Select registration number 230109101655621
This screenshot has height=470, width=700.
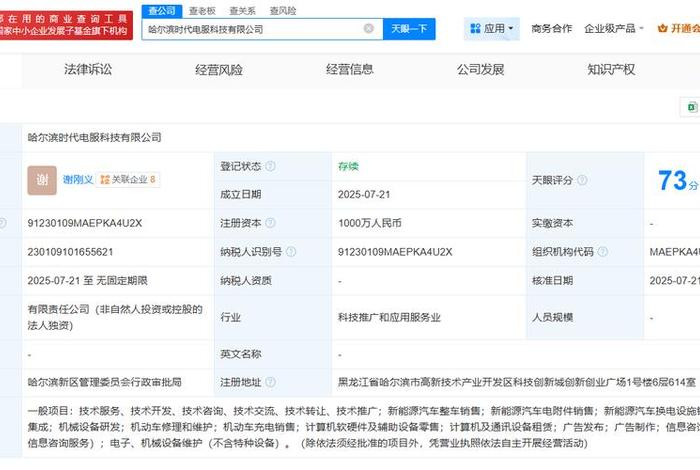pyautogui.click(x=70, y=252)
